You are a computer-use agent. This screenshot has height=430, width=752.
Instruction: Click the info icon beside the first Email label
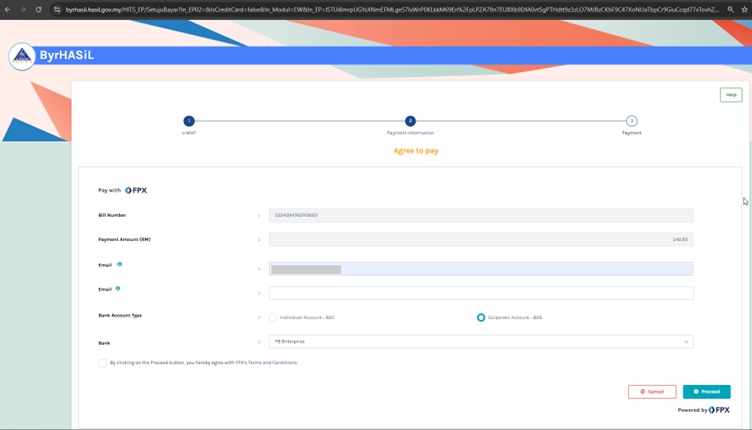(x=120, y=265)
